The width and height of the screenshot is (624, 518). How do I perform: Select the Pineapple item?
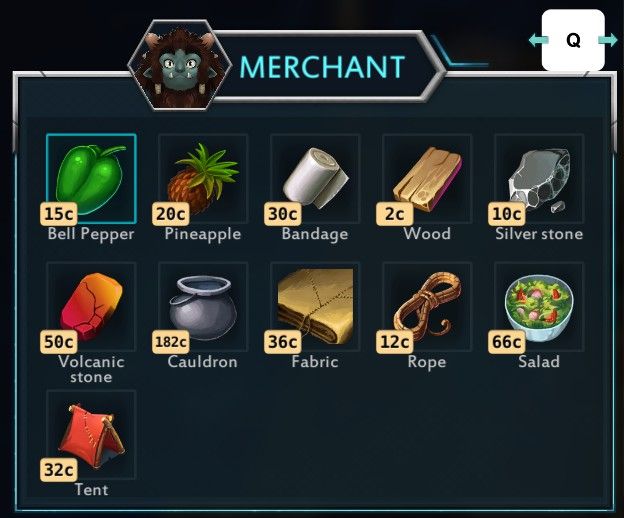[203, 179]
